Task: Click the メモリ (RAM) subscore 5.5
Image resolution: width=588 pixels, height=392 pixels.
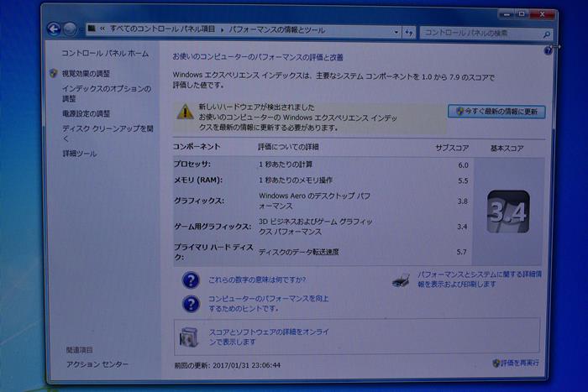Action: [x=463, y=180]
